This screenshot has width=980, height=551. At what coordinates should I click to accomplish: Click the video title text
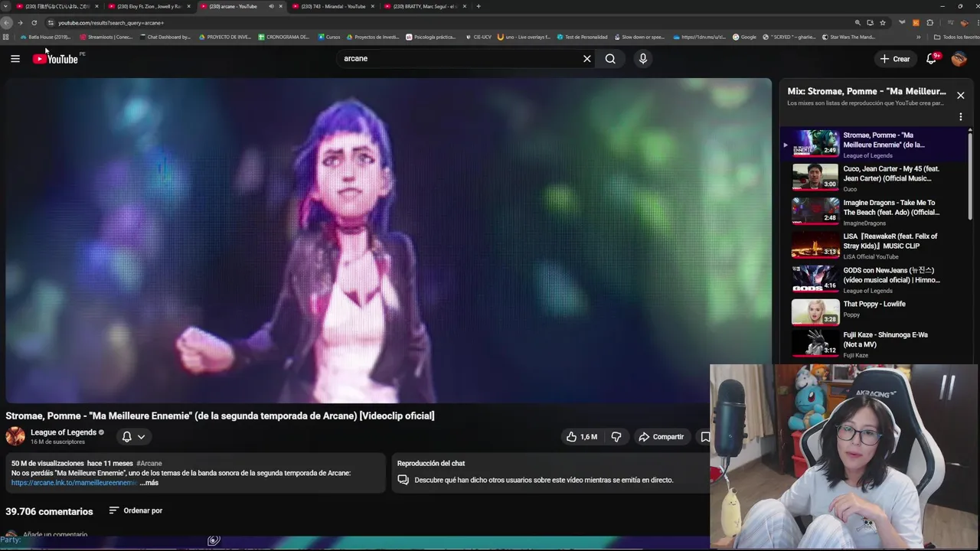click(220, 416)
